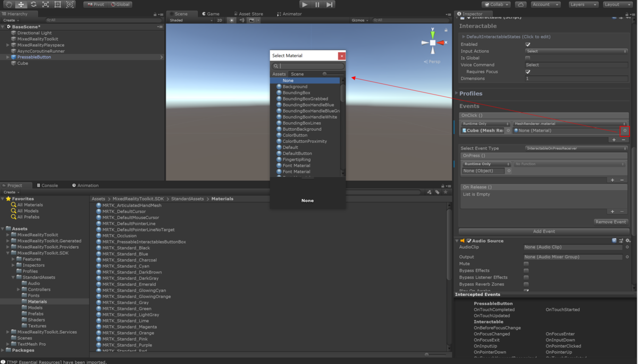This screenshot has width=638, height=364.
Task: Uncheck the Enabled checkbox
Action: [x=527, y=45]
